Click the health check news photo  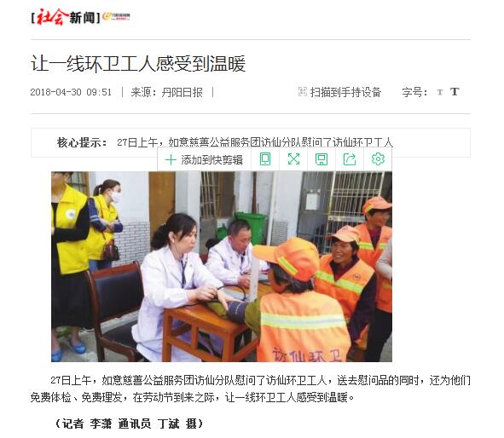(x=222, y=267)
